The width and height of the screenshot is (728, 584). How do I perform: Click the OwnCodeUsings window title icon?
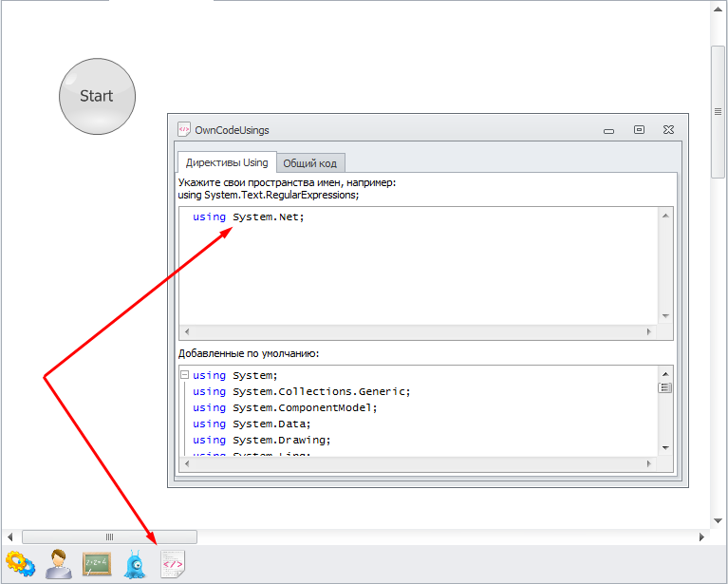(x=184, y=130)
